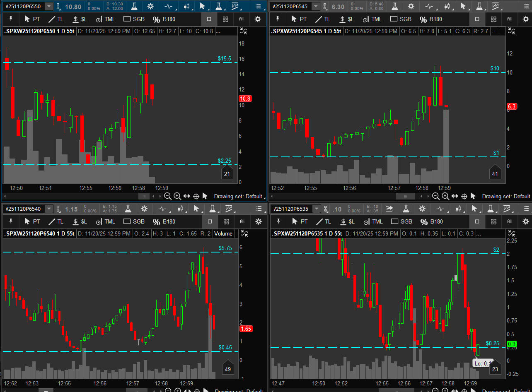Click B180 percent tool in P6535 chart
The width and height of the screenshot is (532, 392).
[432, 221]
